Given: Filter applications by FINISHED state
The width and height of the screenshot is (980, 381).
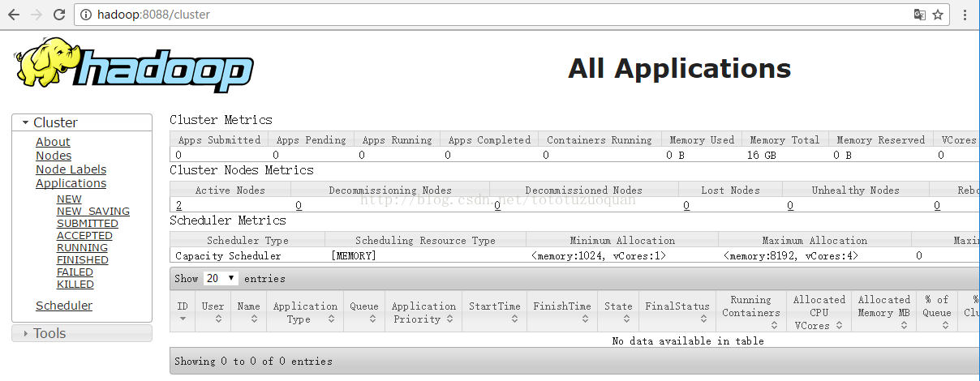Looking at the screenshot, I should coord(83,260).
